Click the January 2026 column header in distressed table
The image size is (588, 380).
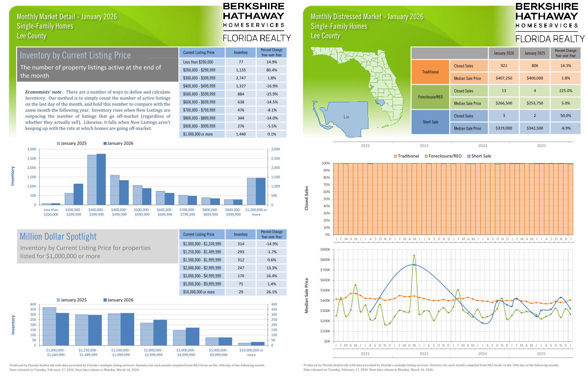coord(503,53)
